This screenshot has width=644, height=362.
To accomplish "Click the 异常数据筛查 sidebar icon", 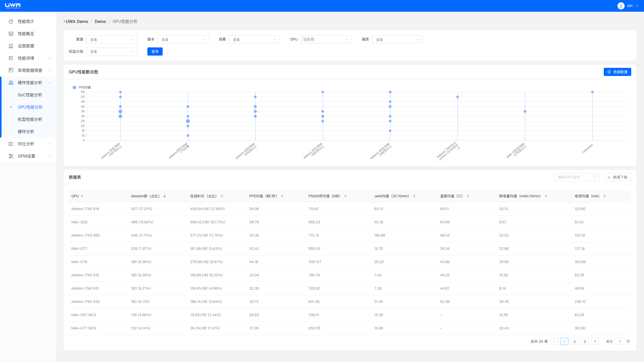I will pos(11,70).
